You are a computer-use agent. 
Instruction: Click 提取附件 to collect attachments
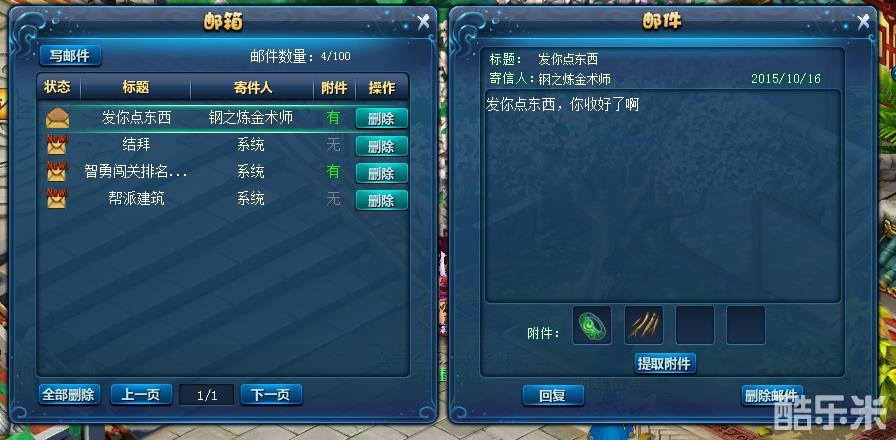(x=665, y=363)
